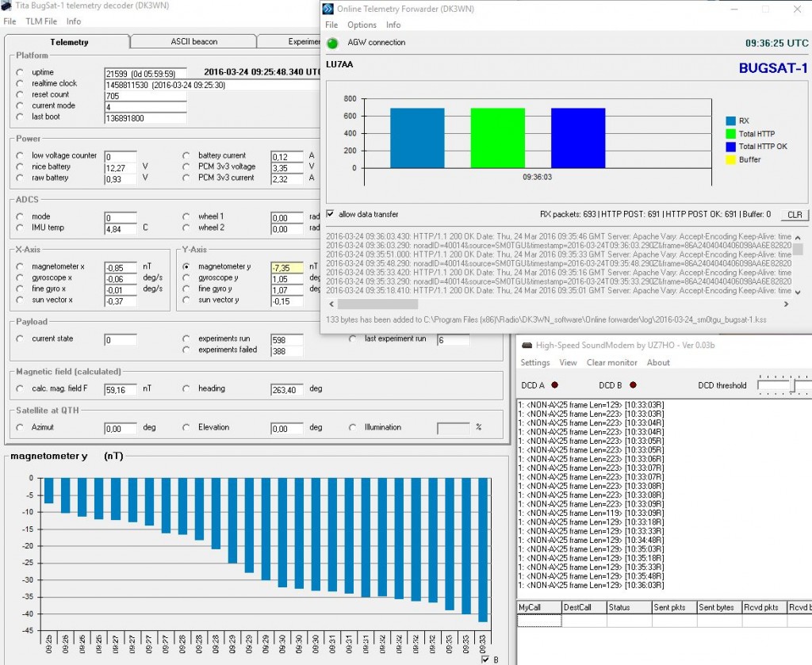Switch to the ASCII beacon tab
812x665 pixels.
pyautogui.click(x=193, y=42)
